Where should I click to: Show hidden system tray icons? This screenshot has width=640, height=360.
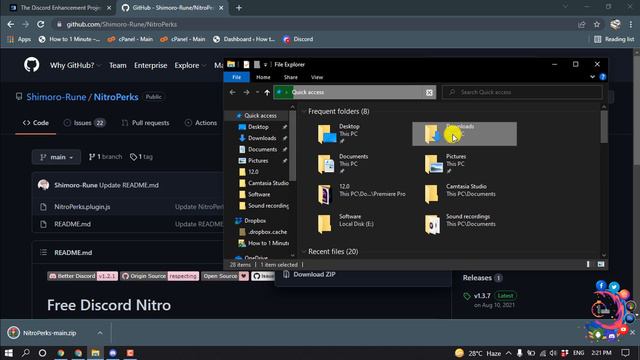pos(509,353)
